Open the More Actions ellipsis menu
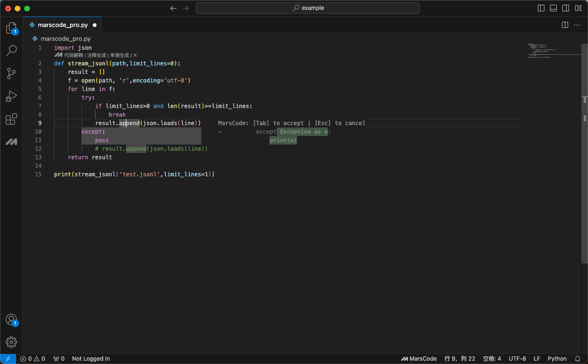 pyautogui.click(x=577, y=25)
